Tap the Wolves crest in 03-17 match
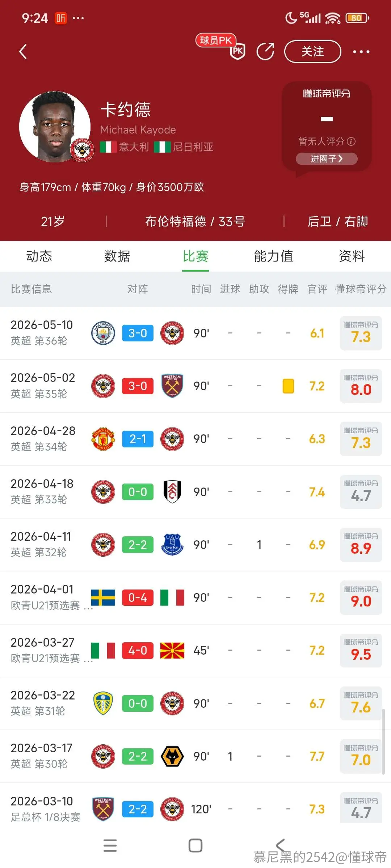The image size is (391, 868). tap(172, 756)
